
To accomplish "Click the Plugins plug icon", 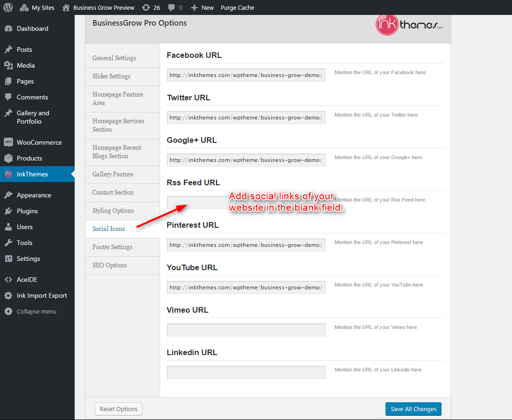I will point(8,211).
